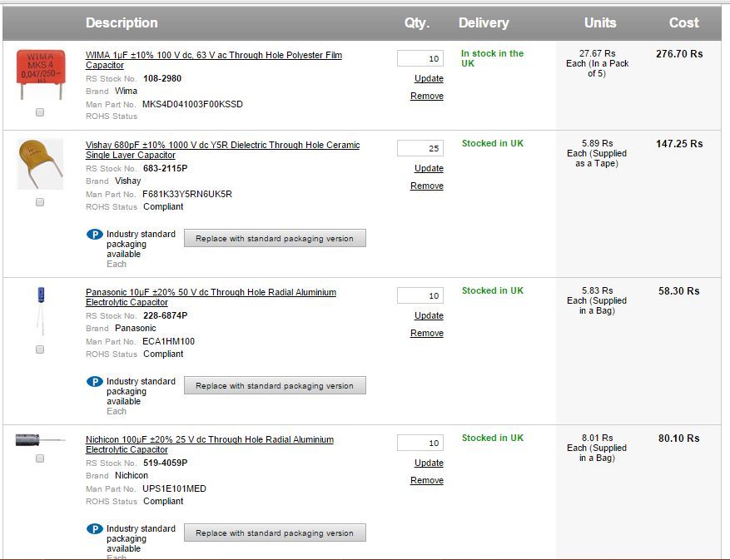Click the 8.01 Rs unit price
This screenshot has width=730, height=560.
(598, 438)
